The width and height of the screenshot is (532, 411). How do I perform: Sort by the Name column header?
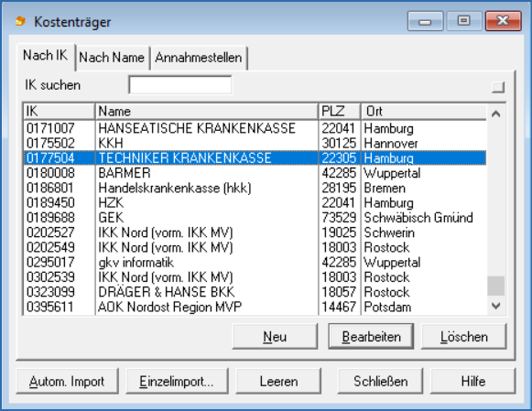point(207,112)
